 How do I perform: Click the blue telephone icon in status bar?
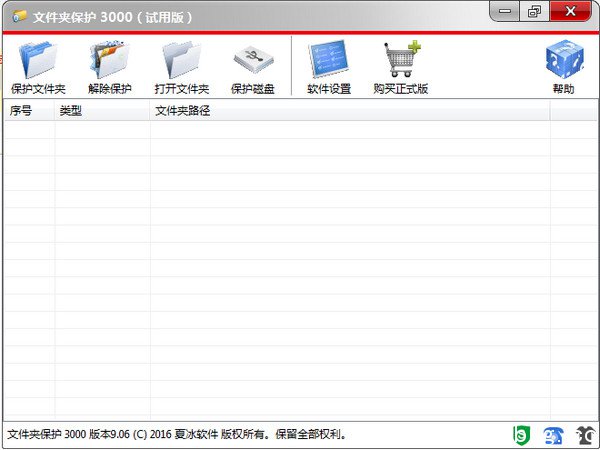553,435
